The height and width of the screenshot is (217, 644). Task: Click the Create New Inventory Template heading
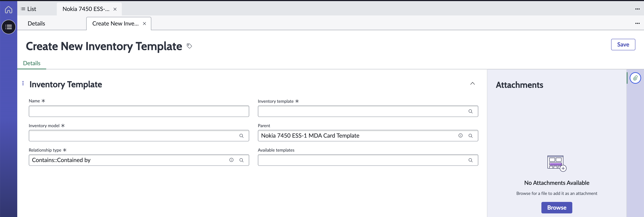pos(104,47)
